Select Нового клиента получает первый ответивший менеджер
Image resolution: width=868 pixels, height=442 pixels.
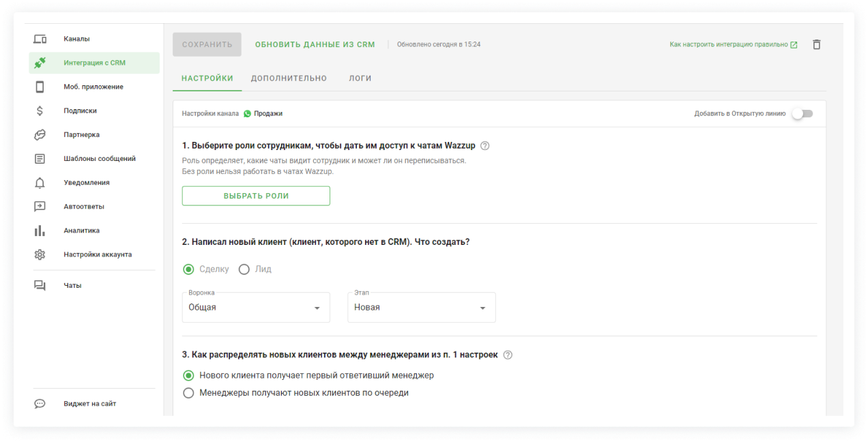click(x=189, y=375)
